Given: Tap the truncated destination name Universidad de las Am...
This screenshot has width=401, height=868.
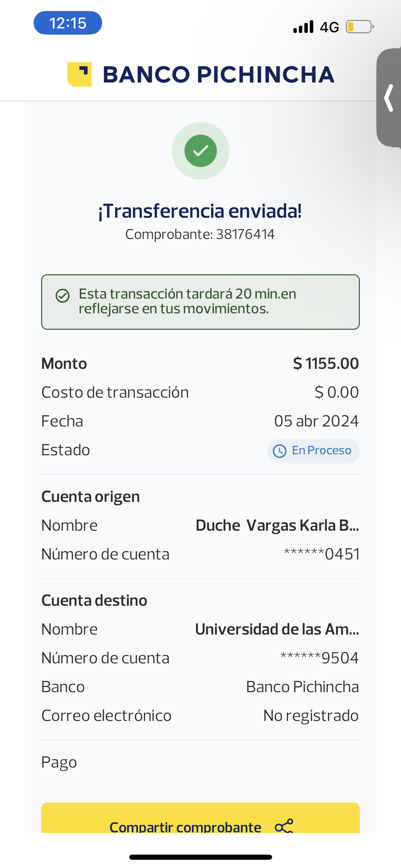Looking at the screenshot, I should (x=277, y=629).
